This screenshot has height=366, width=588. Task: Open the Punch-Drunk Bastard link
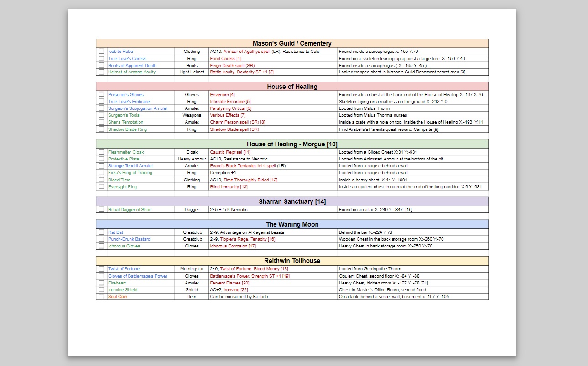129,239
